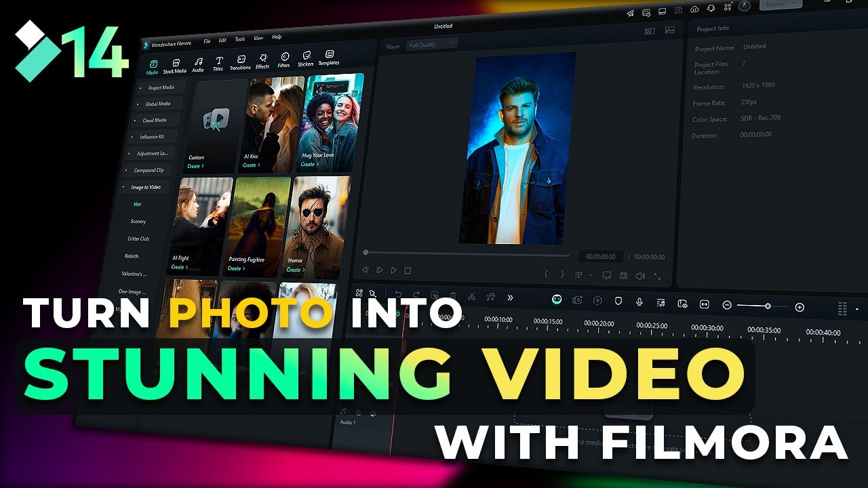The height and width of the screenshot is (488, 868).
Task: Open the Edit menu
Action: 222,40
